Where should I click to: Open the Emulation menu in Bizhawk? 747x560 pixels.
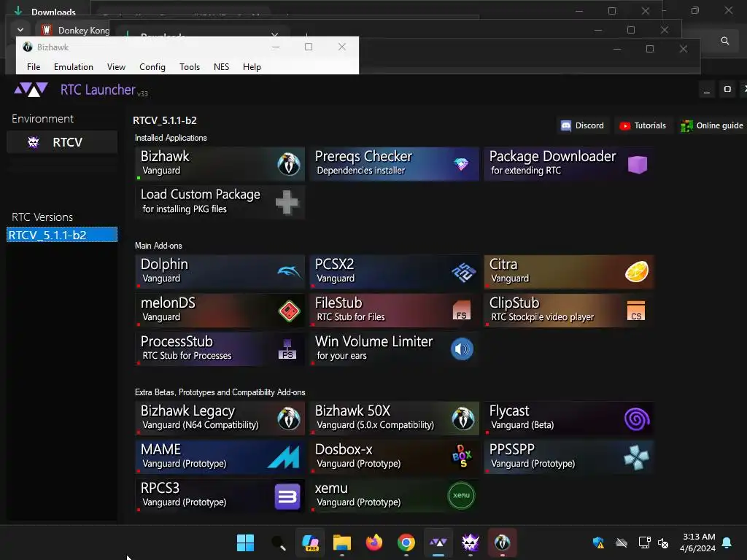[74, 67]
